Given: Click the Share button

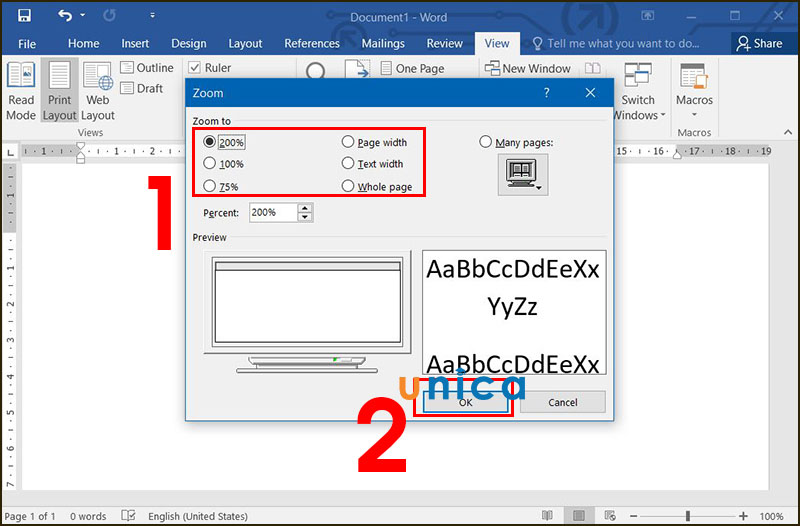Looking at the screenshot, I should coord(759,44).
